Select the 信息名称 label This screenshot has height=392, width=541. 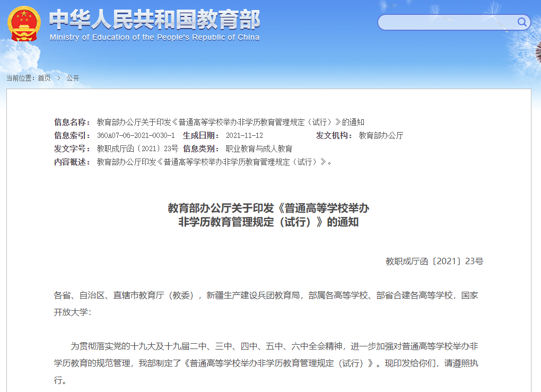pyautogui.click(x=72, y=122)
